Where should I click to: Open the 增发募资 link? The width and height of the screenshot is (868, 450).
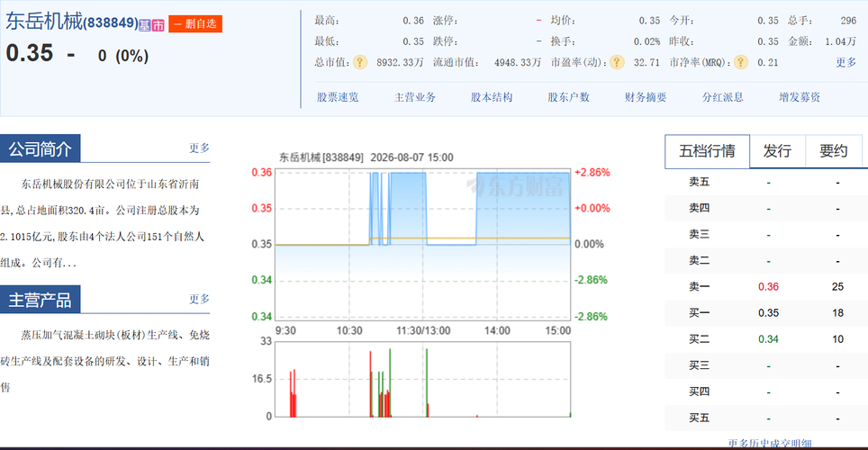click(x=800, y=97)
